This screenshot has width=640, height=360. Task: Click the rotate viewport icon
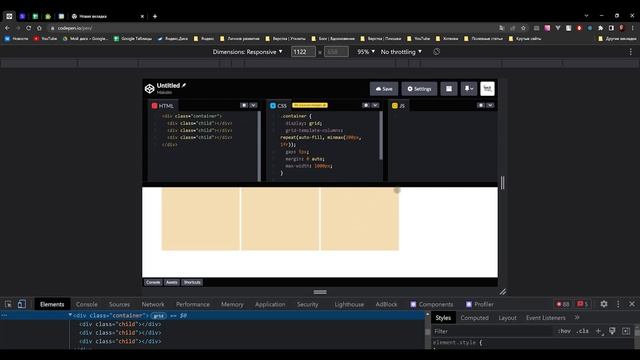point(436,52)
